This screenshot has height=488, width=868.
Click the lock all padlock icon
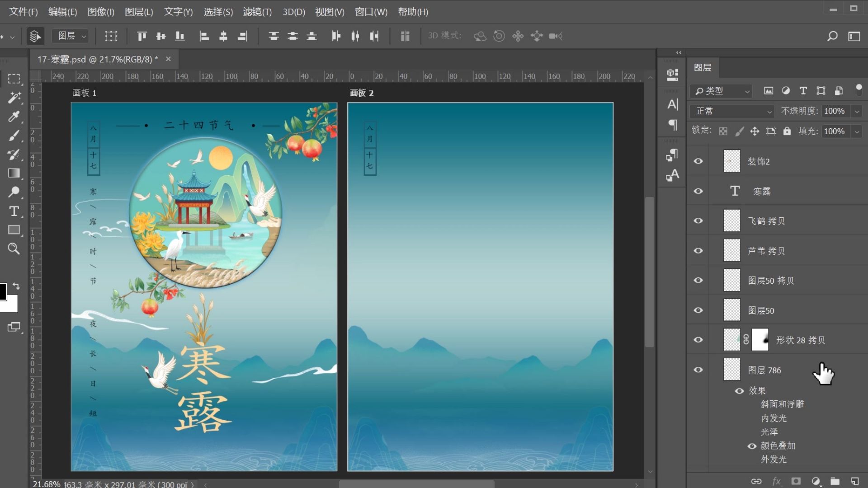pyautogui.click(x=787, y=131)
